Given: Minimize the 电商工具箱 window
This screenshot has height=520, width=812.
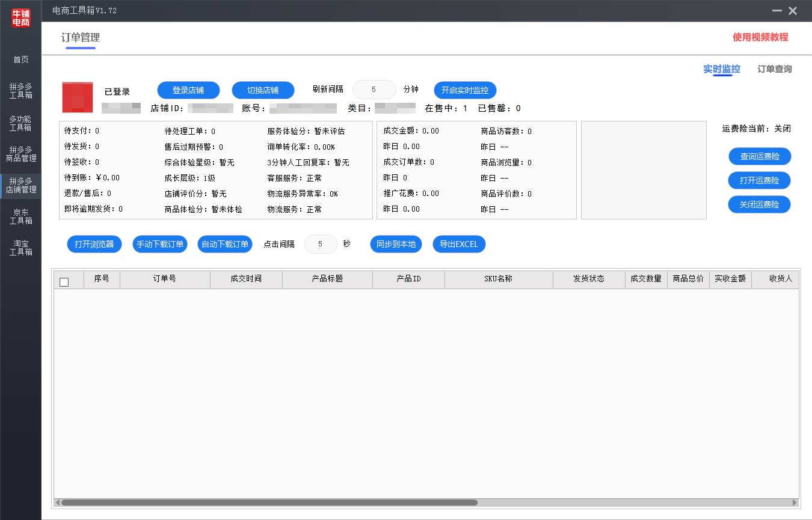Looking at the screenshot, I should 778,11.
